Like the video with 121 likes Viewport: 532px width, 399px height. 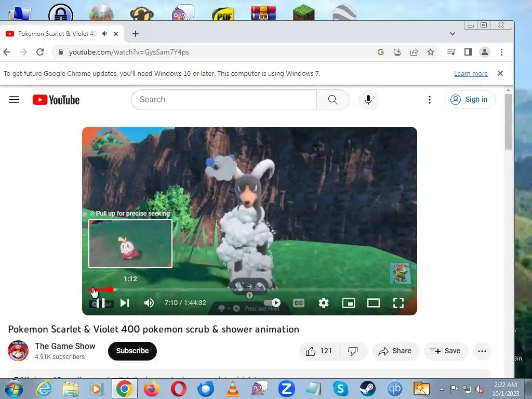318,351
